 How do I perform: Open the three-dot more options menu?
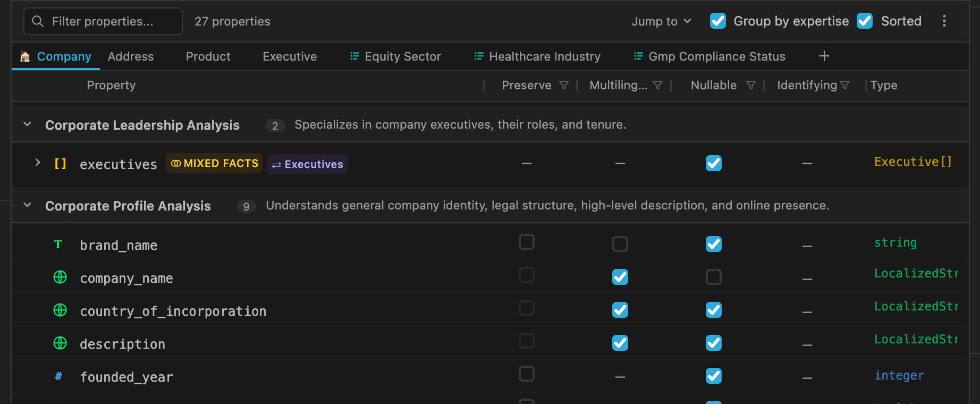tap(944, 21)
